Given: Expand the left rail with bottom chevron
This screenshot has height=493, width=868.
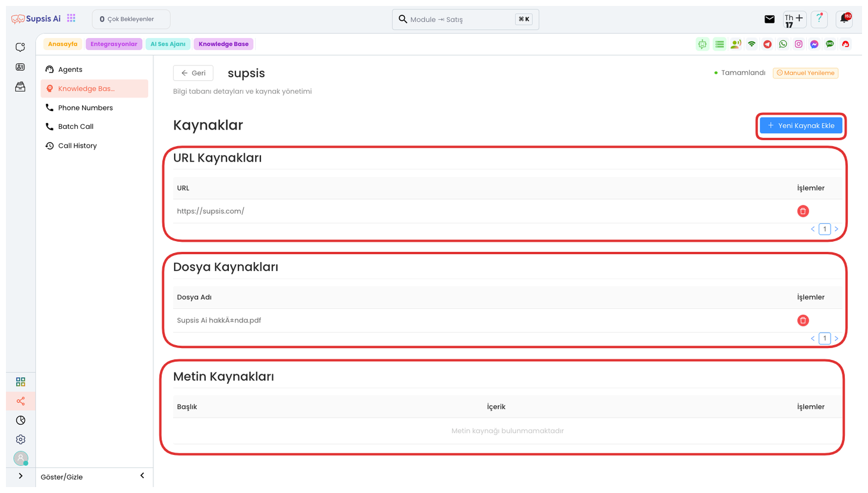Looking at the screenshot, I should 21,476.
